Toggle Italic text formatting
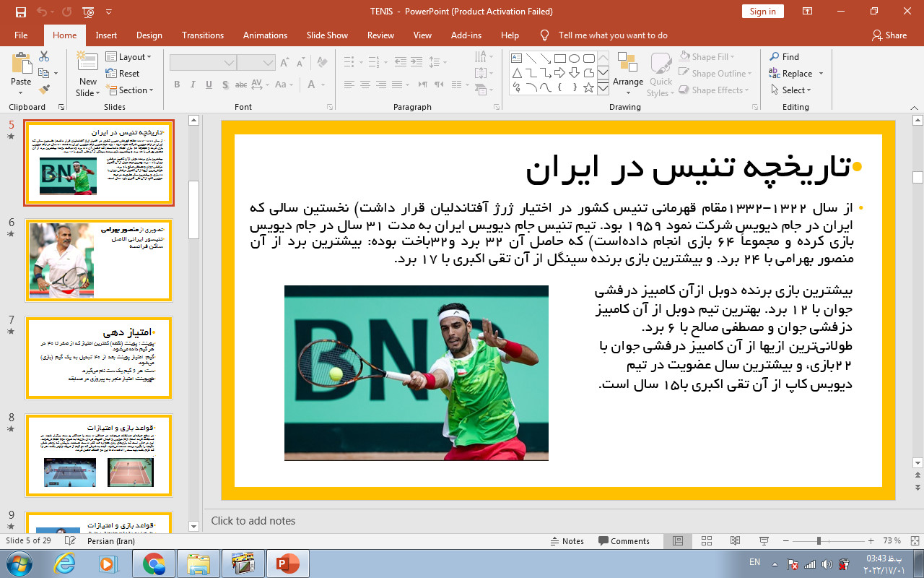This screenshot has width=924, height=578. [193, 85]
